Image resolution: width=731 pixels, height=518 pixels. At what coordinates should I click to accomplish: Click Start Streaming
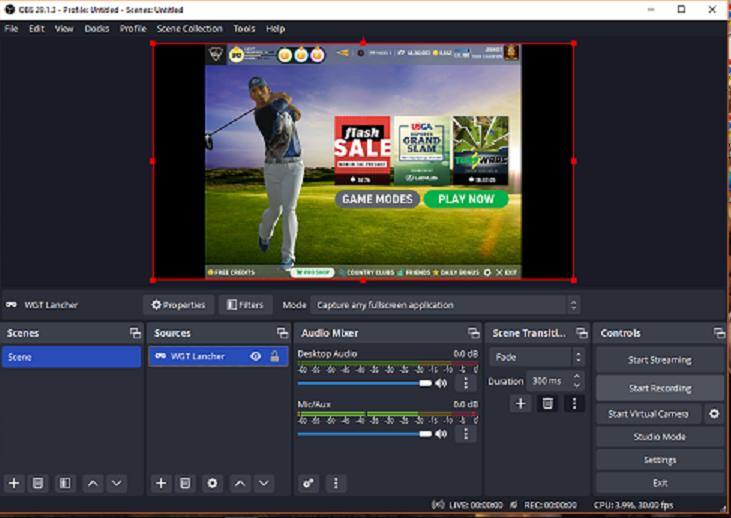pos(660,360)
